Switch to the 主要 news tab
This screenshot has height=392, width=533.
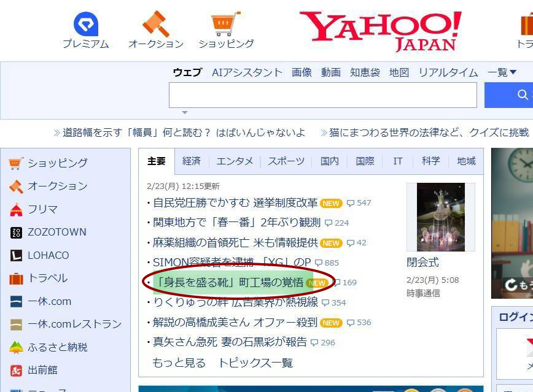tap(157, 161)
